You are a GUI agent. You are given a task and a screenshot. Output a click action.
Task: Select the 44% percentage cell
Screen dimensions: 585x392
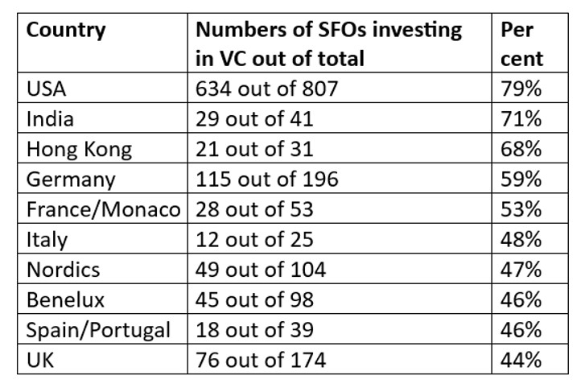click(521, 359)
